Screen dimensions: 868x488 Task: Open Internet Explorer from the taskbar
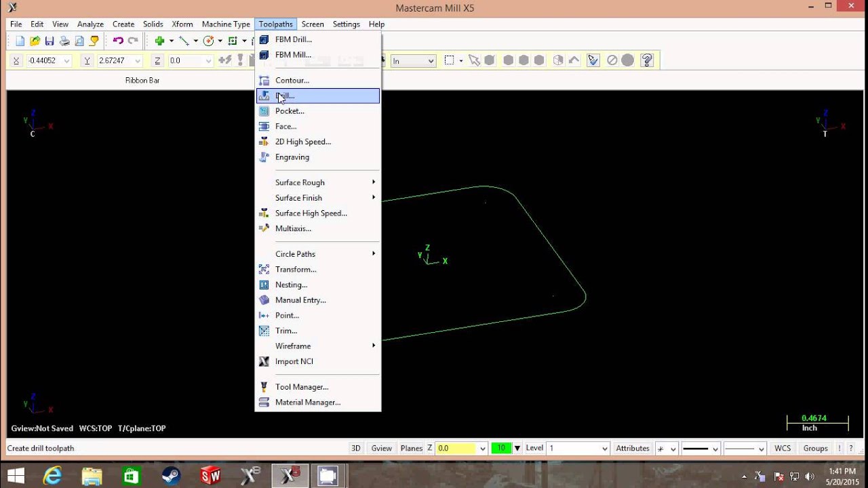(52, 476)
